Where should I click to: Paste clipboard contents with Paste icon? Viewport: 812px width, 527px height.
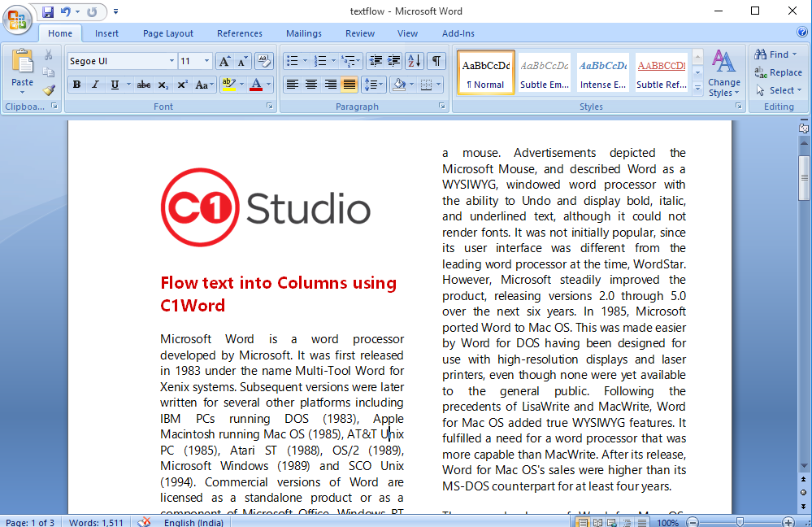point(22,62)
